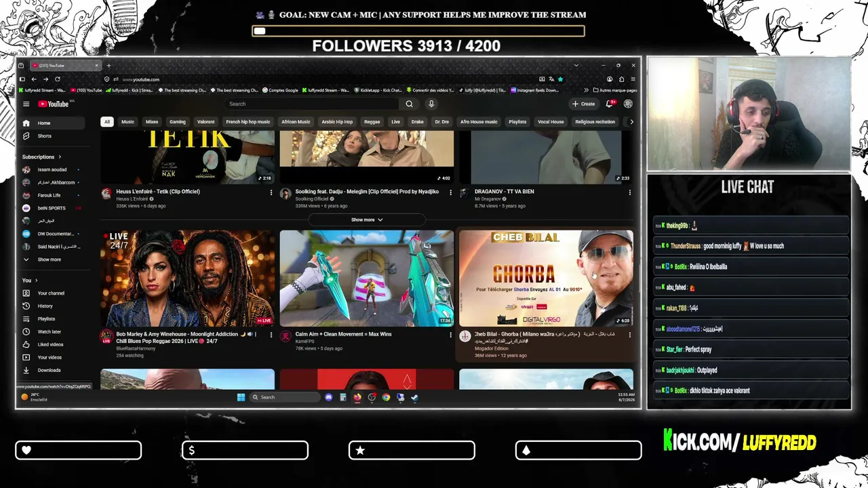Play the Cheb Bilal Ghorba thumbnail
Viewport: 868px width, 488px height.
(546, 279)
